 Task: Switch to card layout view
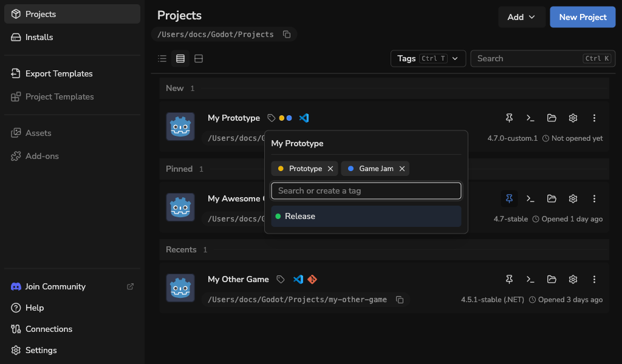199,59
